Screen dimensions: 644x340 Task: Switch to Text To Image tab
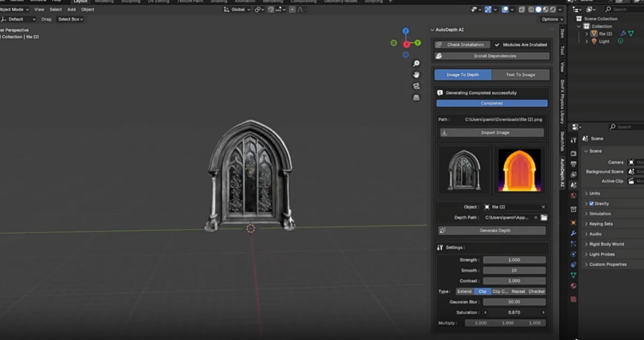coord(520,75)
